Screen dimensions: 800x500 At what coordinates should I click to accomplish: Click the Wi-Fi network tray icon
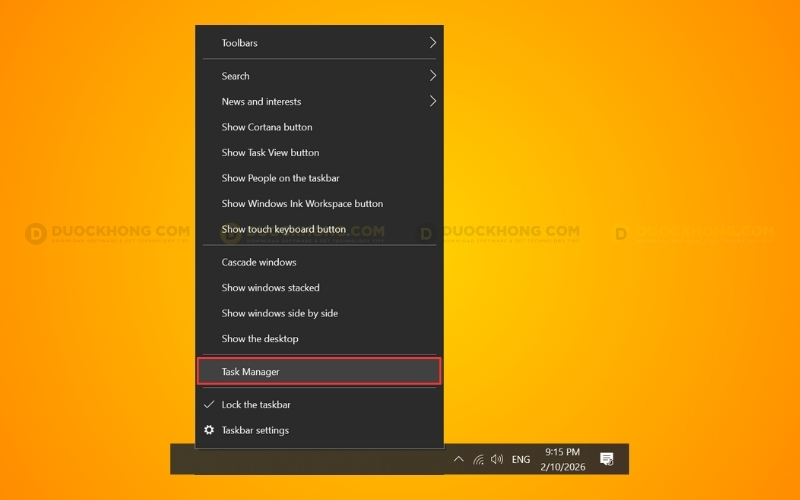[478, 460]
